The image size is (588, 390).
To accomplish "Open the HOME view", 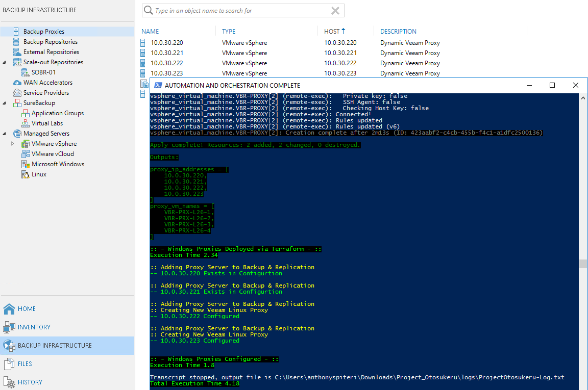I will click(27, 309).
